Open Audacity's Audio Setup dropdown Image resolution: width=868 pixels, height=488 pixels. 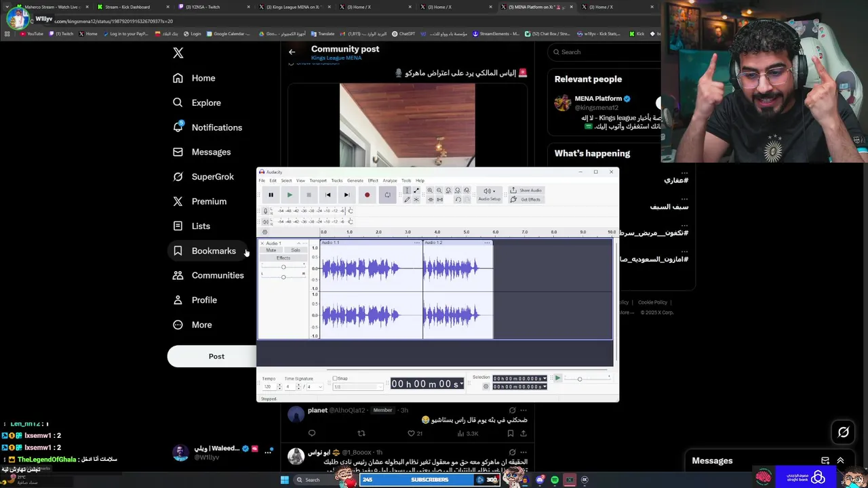[x=490, y=195]
